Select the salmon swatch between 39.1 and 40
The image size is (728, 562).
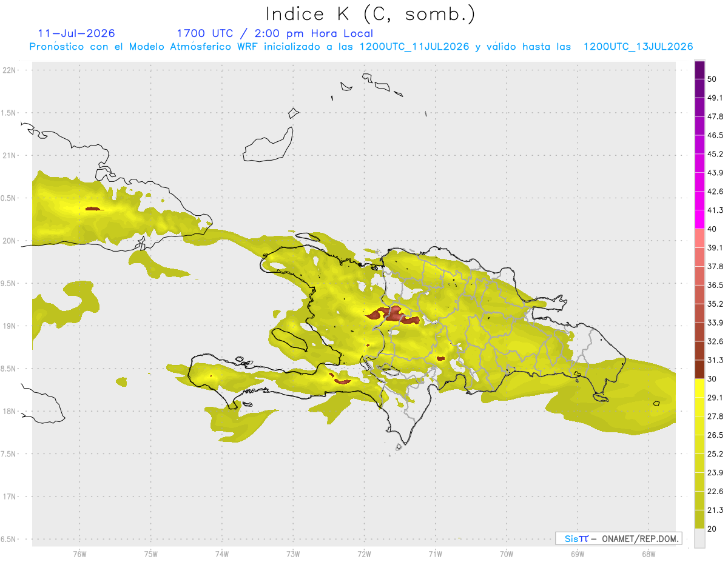[699, 238]
